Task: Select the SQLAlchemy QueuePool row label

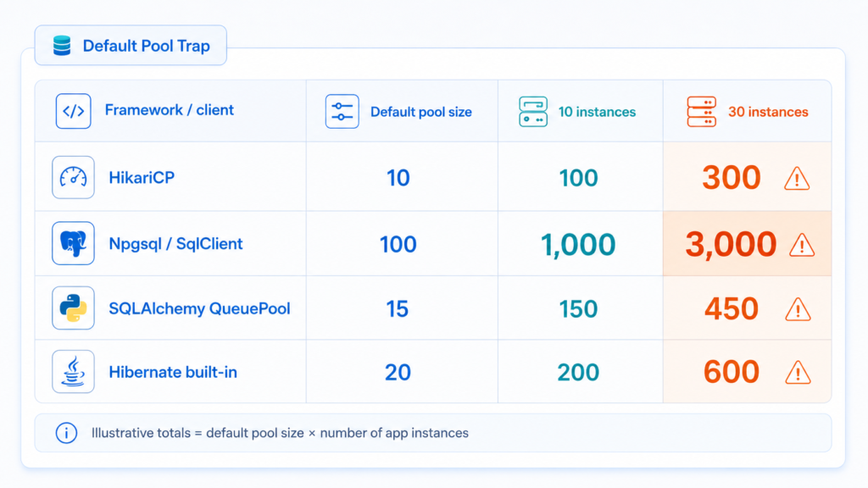Action: [x=199, y=308]
